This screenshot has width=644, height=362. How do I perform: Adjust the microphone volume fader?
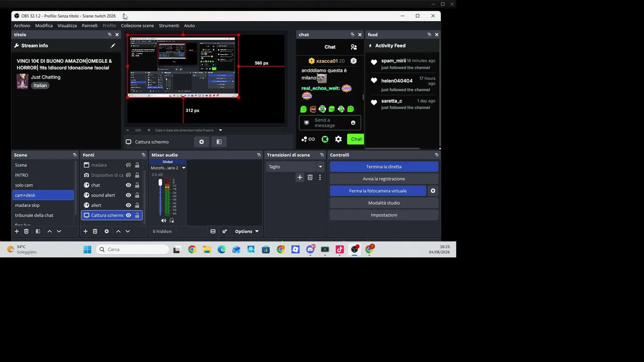point(160,183)
